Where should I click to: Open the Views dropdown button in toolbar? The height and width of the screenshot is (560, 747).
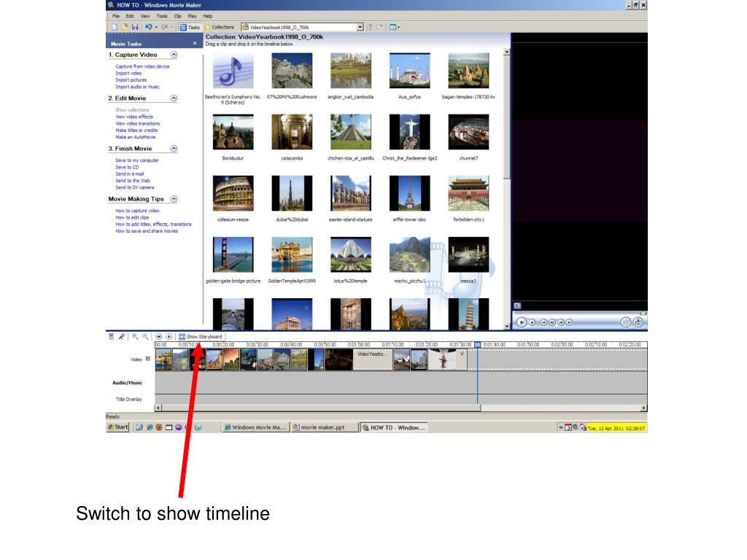click(395, 27)
